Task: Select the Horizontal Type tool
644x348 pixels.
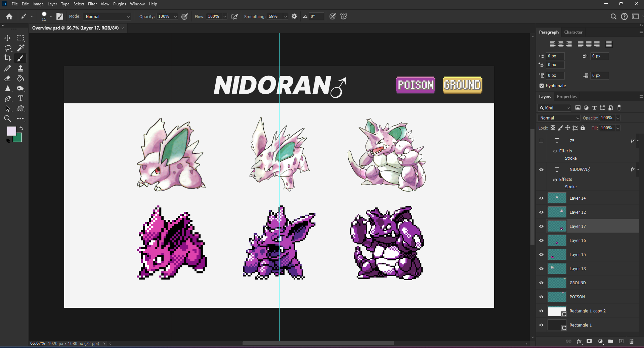Action: pos(20,98)
